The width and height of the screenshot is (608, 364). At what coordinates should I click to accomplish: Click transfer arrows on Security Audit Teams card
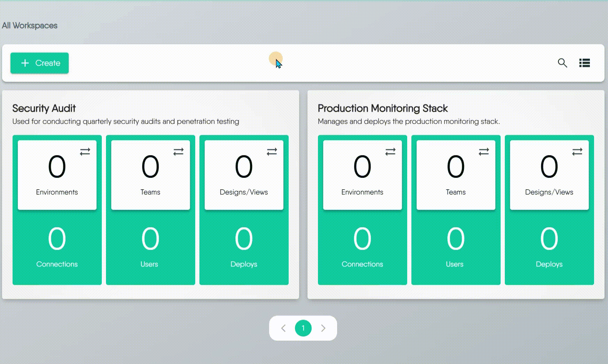coord(178,152)
